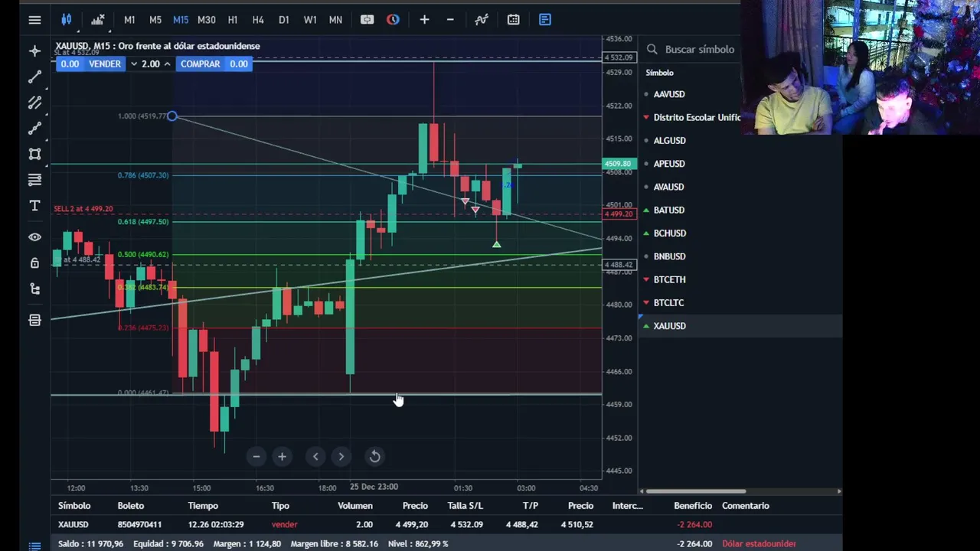Toggle the one-click trading panel icon

[x=367, y=20]
